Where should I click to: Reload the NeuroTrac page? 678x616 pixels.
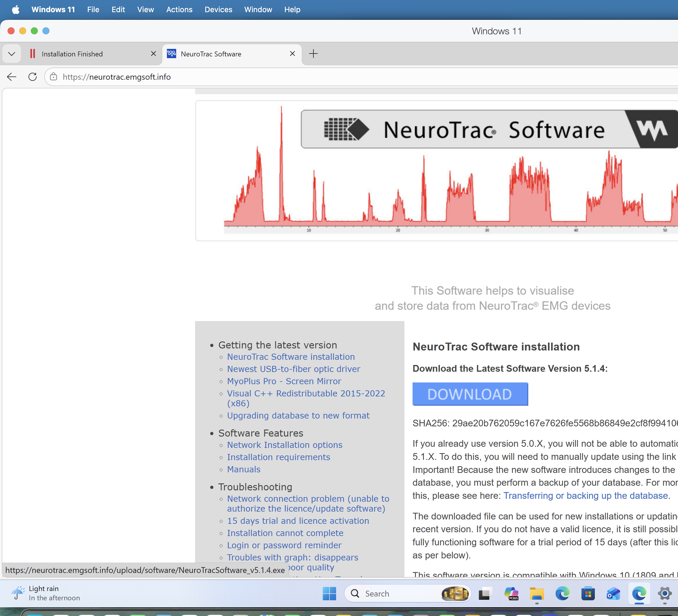[x=33, y=77]
